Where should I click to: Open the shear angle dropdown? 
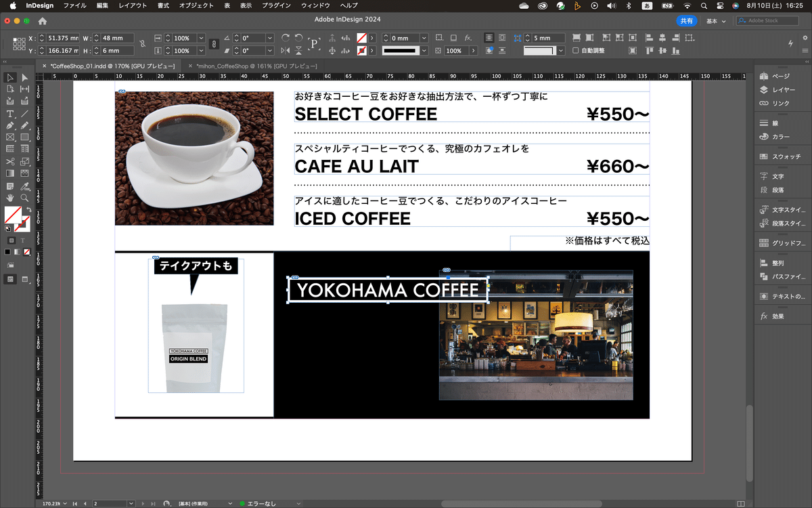point(270,51)
